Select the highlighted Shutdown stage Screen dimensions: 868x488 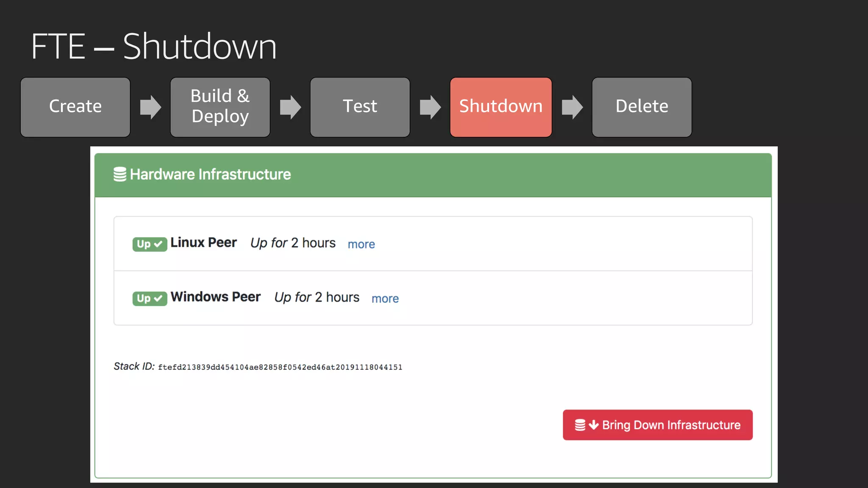pos(501,107)
